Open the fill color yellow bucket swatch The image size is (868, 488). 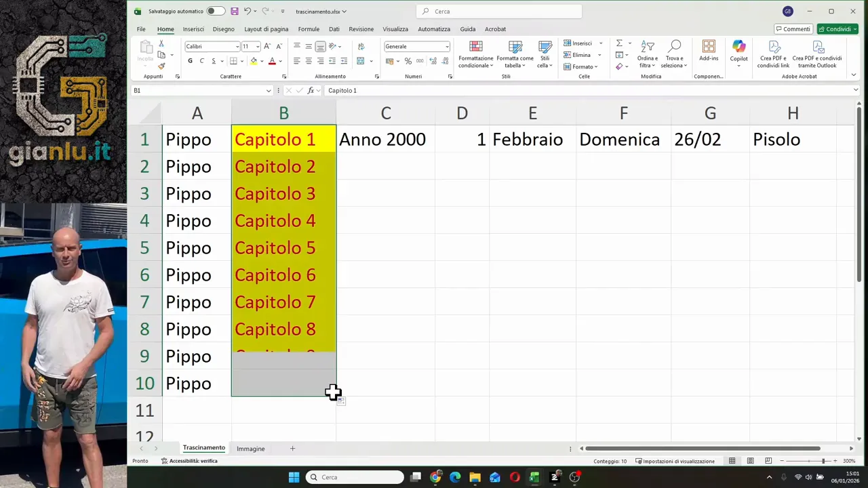point(254,61)
